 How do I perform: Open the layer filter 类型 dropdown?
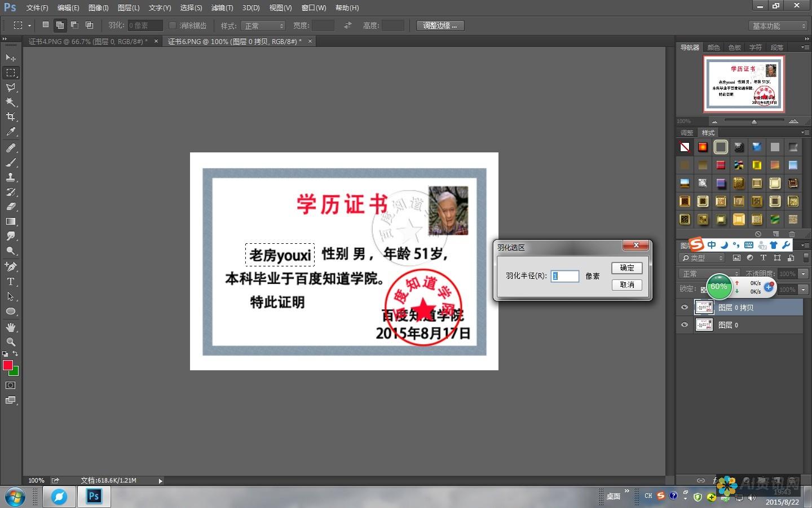(703, 258)
